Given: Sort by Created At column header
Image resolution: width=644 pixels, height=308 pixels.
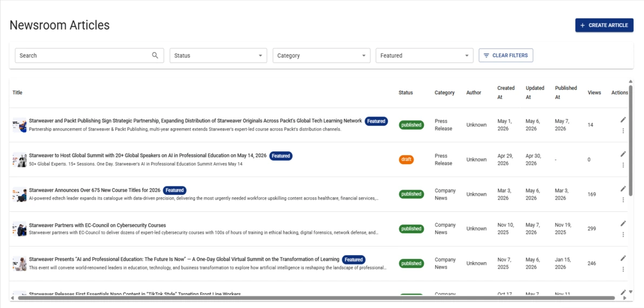Looking at the screenshot, I should [506, 93].
